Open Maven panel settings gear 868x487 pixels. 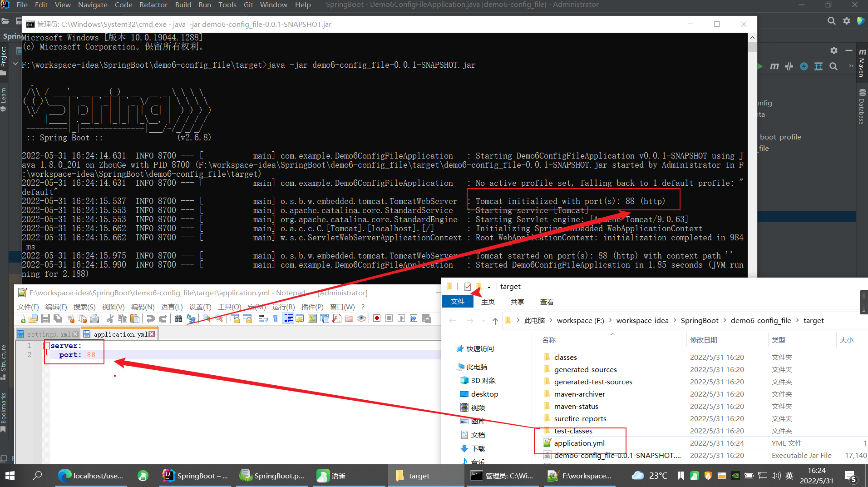[834, 50]
